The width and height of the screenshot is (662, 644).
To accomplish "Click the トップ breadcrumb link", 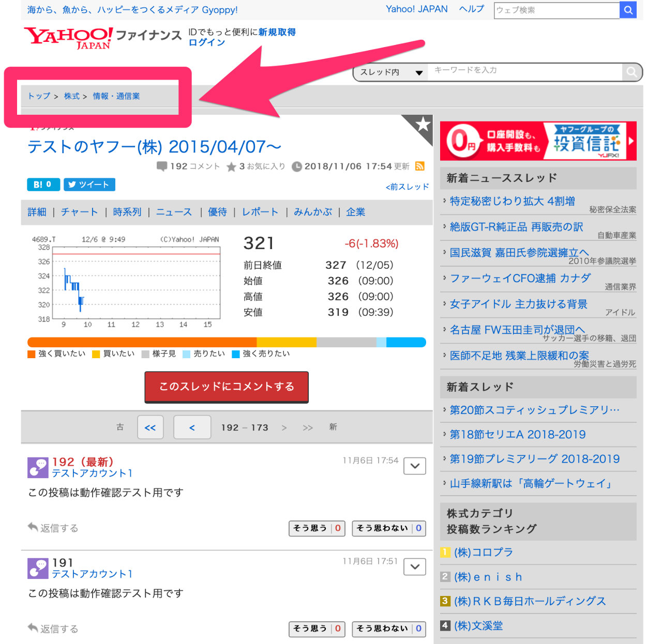I will tap(39, 96).
